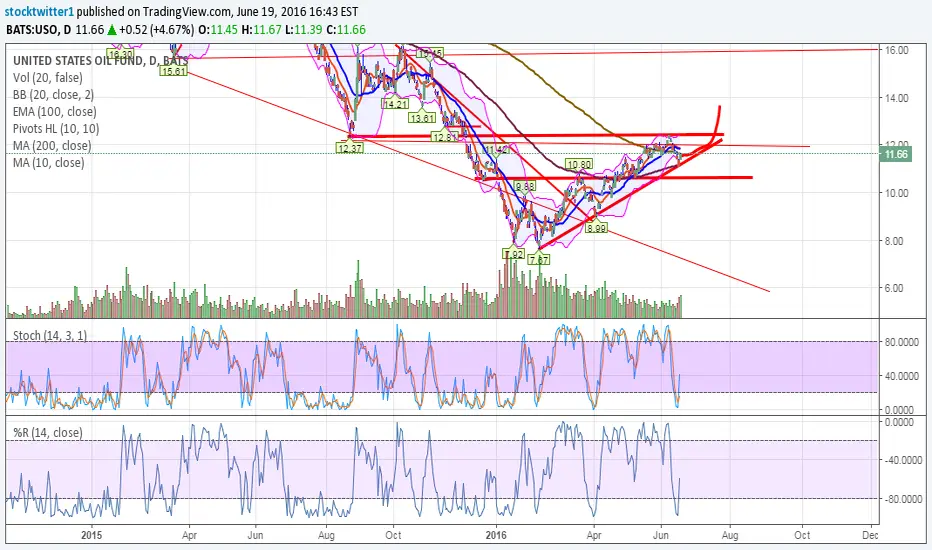Screen dimensions: 932x550
Task: Select the BB (20, close, 2) indicator
Action: [53, 95]
